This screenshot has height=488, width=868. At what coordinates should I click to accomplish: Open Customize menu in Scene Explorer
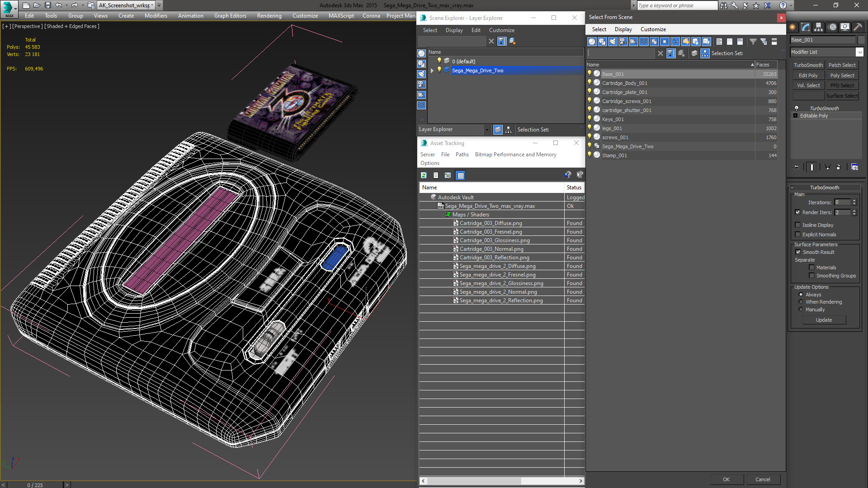coord(501,30)
